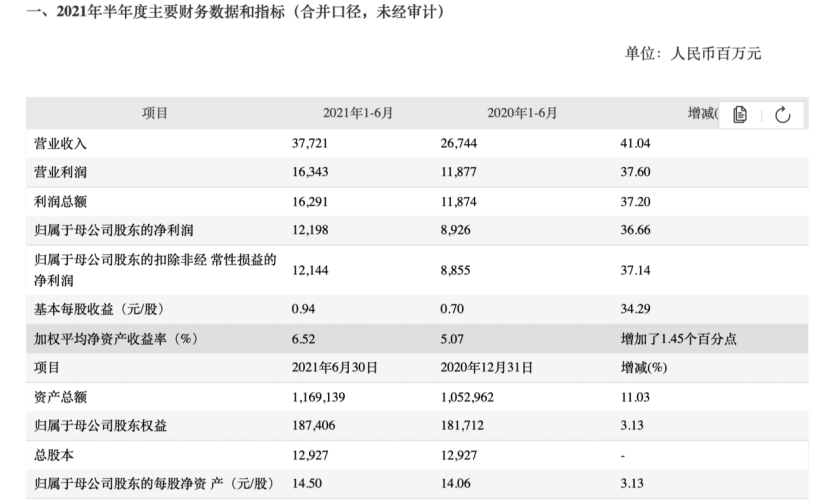The height and width of the screenshot is (504, 830).
Task: Select the value 6.52
Action: [303, 339]
